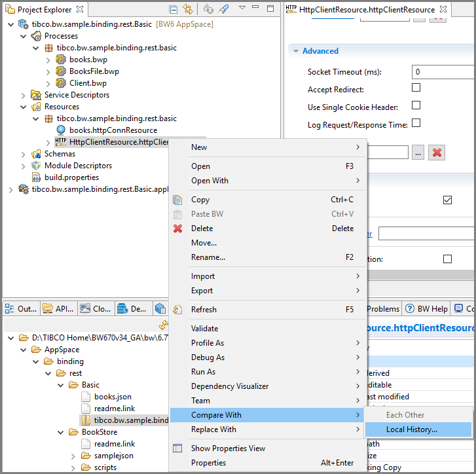This screenshot has width=476, height=474.
Task: Click red Delete icon in context menu
Action: pyautogui.click(x=178, y=228)
